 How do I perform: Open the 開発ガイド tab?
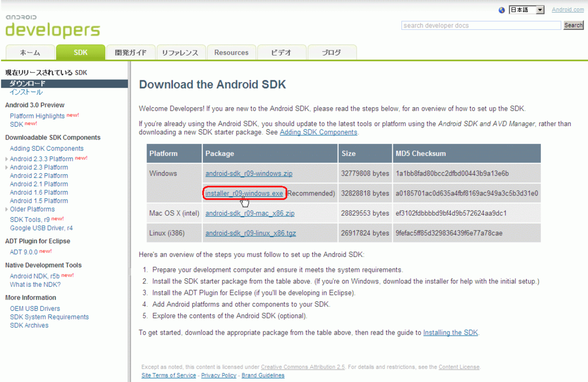click(x=130, y=52)
